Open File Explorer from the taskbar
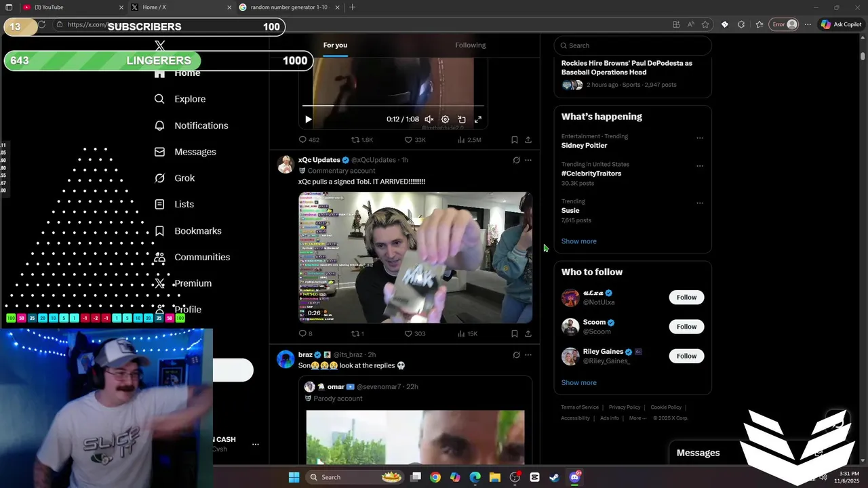Image resolution: width=868 pixels, height=488 pixels. point(495,477)
